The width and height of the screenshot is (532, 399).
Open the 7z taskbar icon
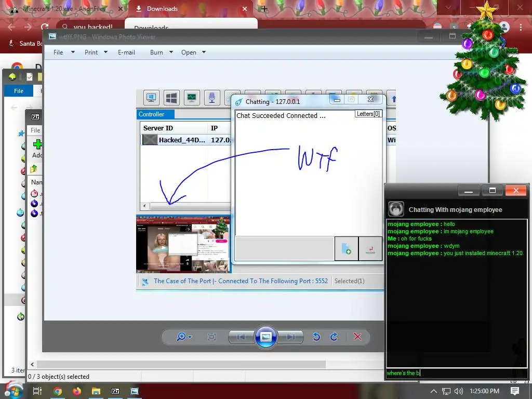click(115, 391)
